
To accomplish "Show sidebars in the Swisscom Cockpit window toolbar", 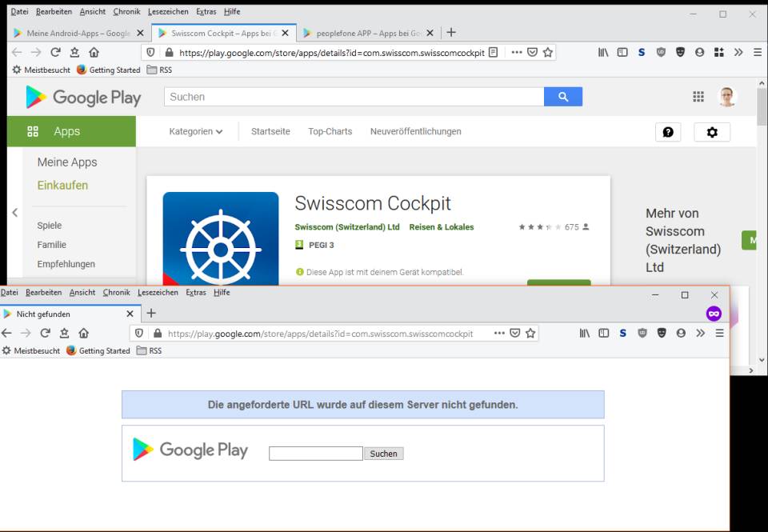I will coord(622,53).
